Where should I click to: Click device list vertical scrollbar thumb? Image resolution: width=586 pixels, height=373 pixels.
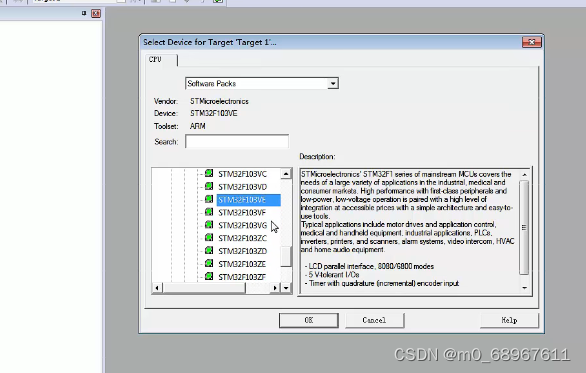click(x=286, y=256)
